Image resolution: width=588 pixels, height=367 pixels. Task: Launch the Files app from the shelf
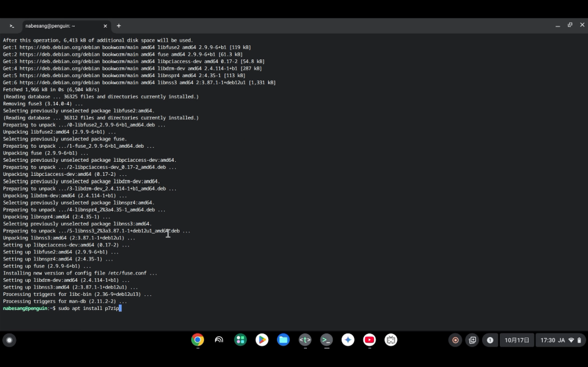point(283,340)
